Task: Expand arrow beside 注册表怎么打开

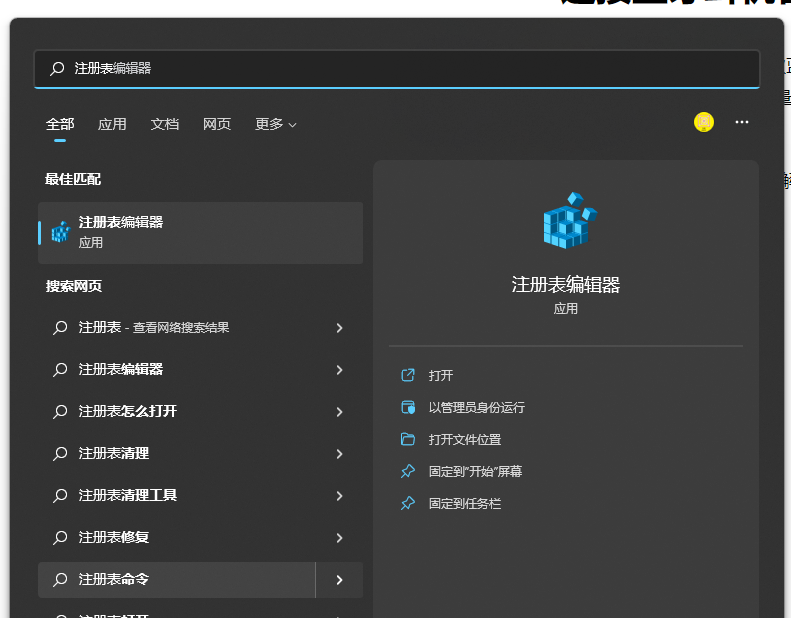Action: [x=340, y=412]
